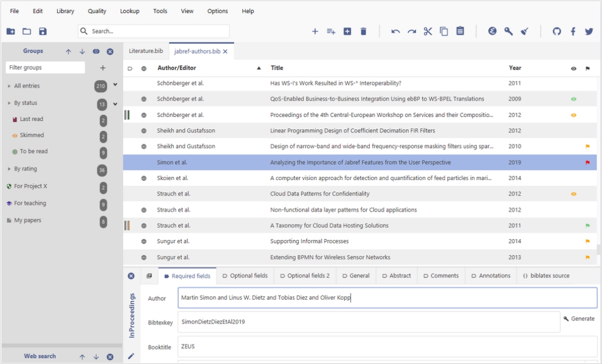
Task: Toggle read status eye on QoS-Enabled row
Action: click(574, 99)
